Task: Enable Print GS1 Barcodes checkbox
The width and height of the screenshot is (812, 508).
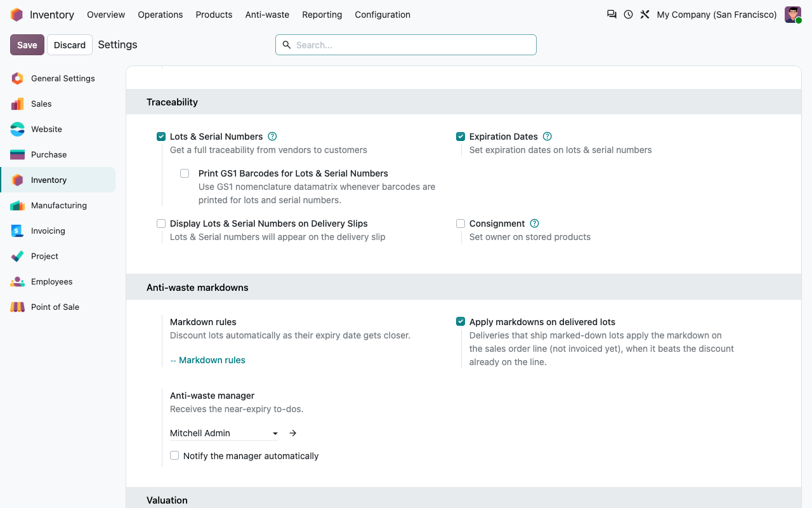Action: click(x=185, y=173)
